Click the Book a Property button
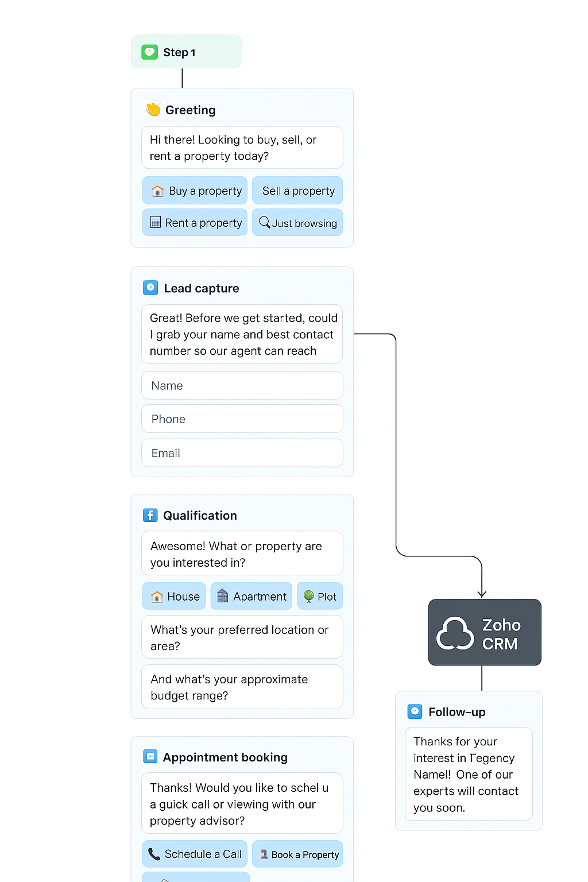Screen dimensions: 588x882 click(x=297, y=854)
